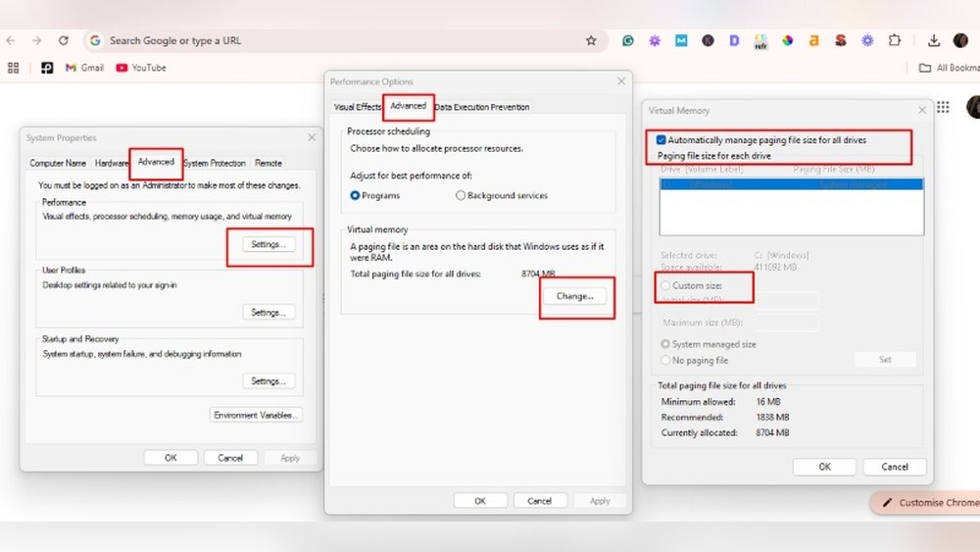The width and height of the screenshot is (980, 552).
Task: Click the Amazon extension icon
Action: (x=813, y=40)
